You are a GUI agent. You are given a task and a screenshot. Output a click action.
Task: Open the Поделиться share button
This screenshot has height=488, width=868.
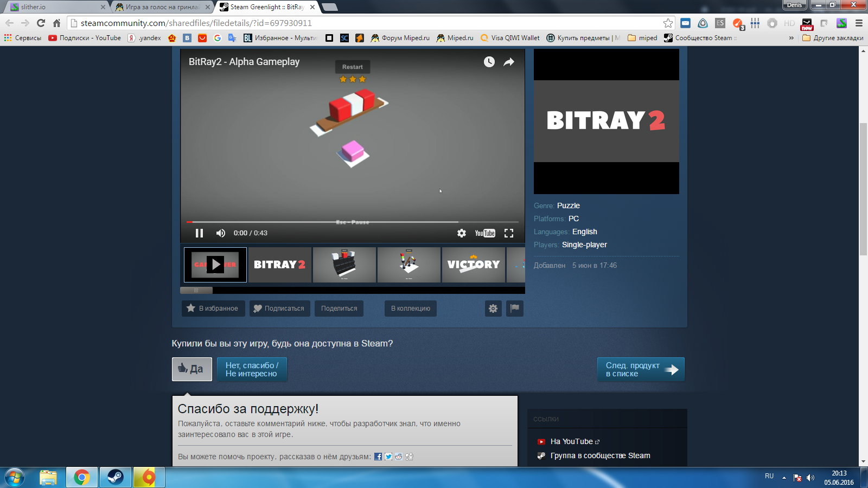click(x=339, y=309)
